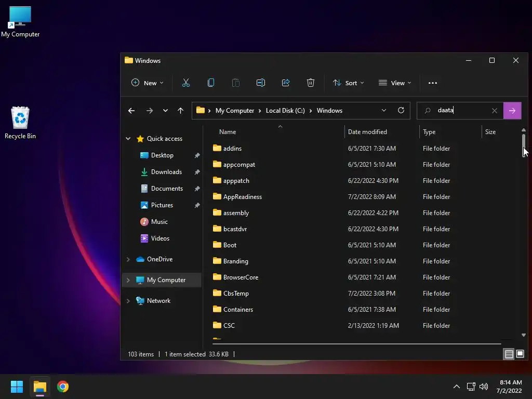Click into the search field containing daata
This screenshot has width=532, height=399.
[x=460, y=111]
